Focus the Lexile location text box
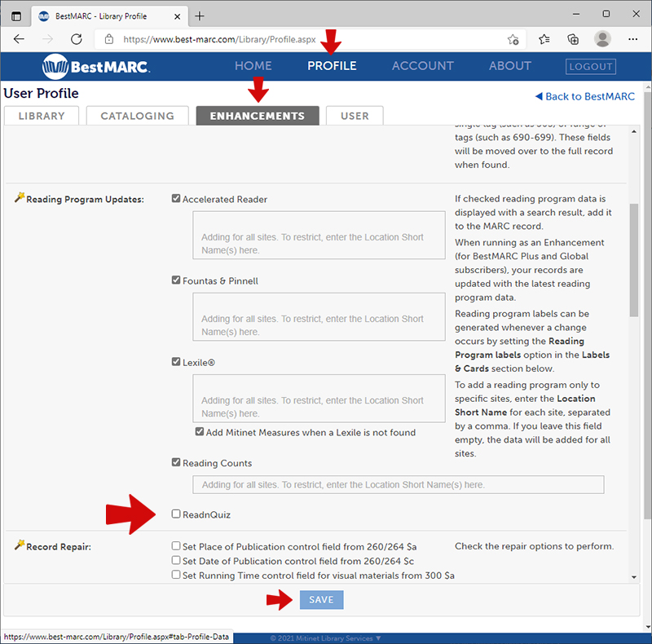This screenshot has height=644, width=652. (x=319, y=398)
